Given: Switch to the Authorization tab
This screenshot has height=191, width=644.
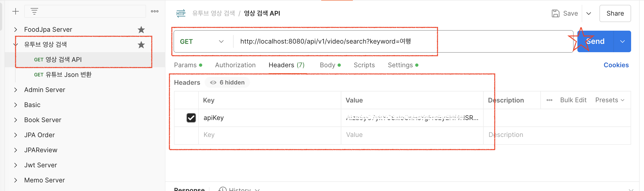Looking at the screenshot, I should tap(235, 65).
